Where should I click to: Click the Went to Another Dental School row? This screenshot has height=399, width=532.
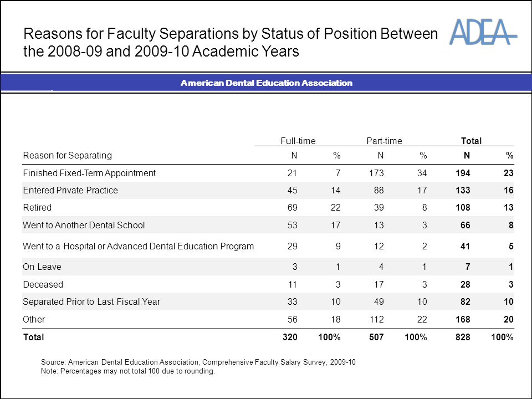click(x=268, y=225)
